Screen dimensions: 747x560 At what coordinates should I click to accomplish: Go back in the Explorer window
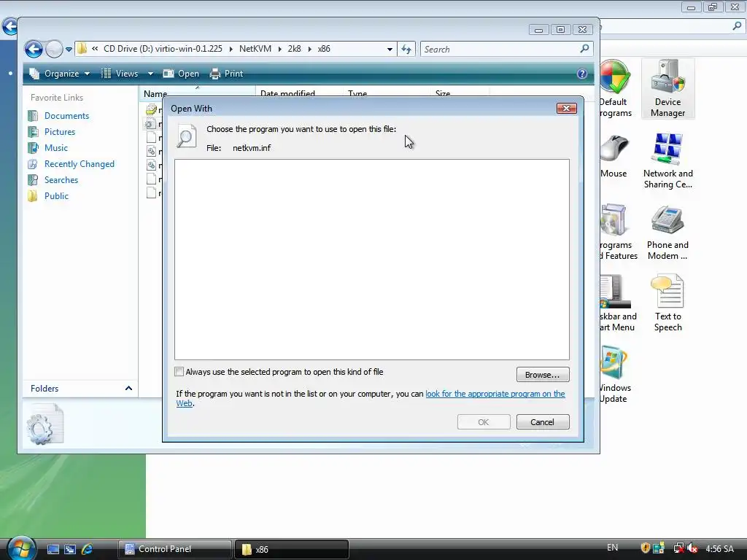(x=34, y=49)
